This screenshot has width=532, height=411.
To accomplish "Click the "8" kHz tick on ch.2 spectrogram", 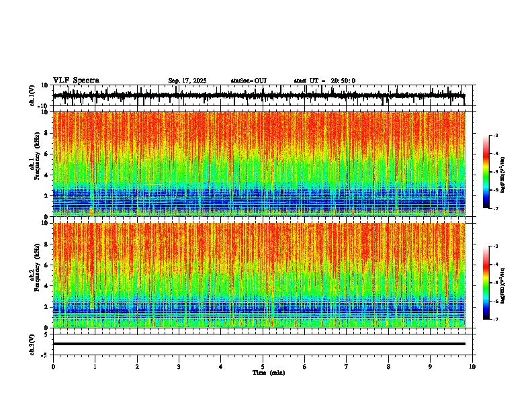I will [x=46, y=244].
